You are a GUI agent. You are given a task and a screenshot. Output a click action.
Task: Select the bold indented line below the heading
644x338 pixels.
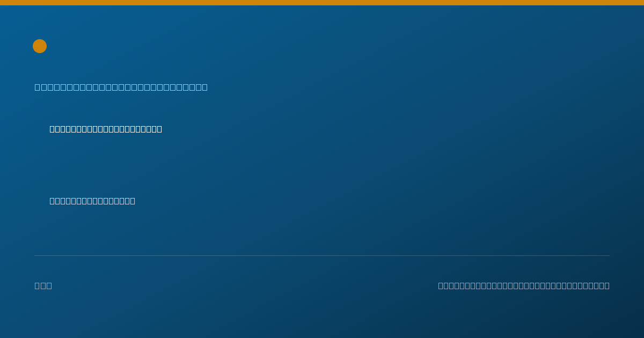[106, 129]
